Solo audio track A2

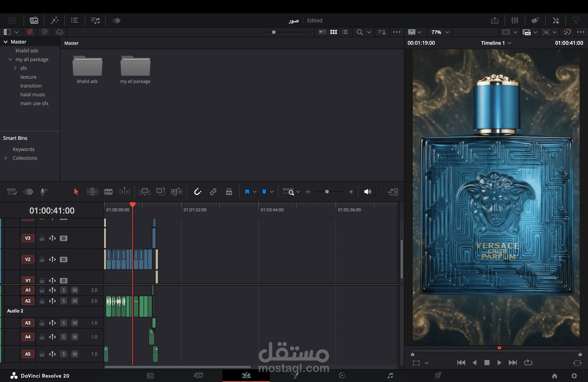(64, 301)
